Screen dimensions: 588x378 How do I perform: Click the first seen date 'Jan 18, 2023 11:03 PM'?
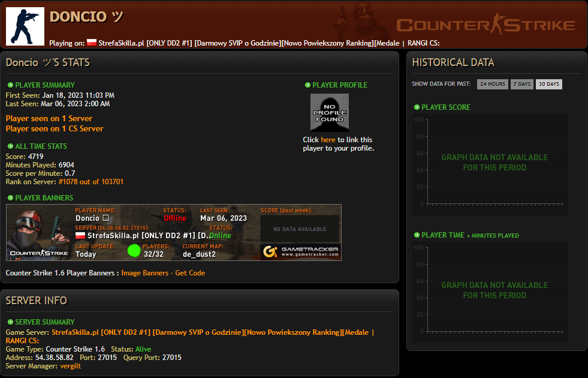(x=78, y=95)
